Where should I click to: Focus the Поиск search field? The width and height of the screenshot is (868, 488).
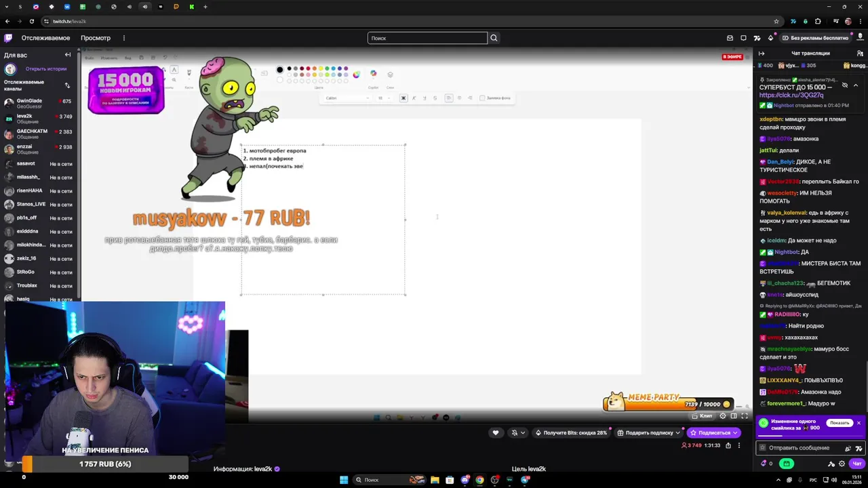point(427,38)
